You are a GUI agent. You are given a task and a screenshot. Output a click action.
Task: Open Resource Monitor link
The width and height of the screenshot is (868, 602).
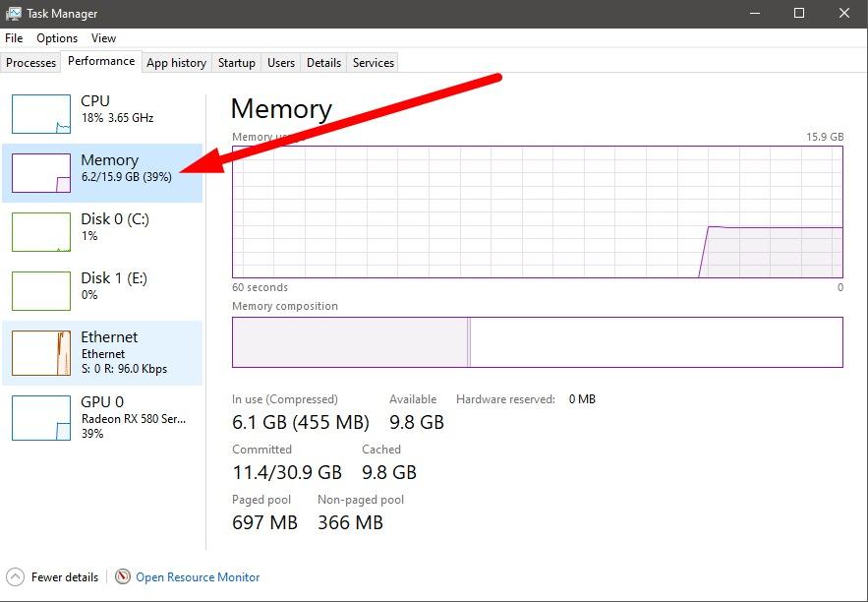click(x=198, y=577)
